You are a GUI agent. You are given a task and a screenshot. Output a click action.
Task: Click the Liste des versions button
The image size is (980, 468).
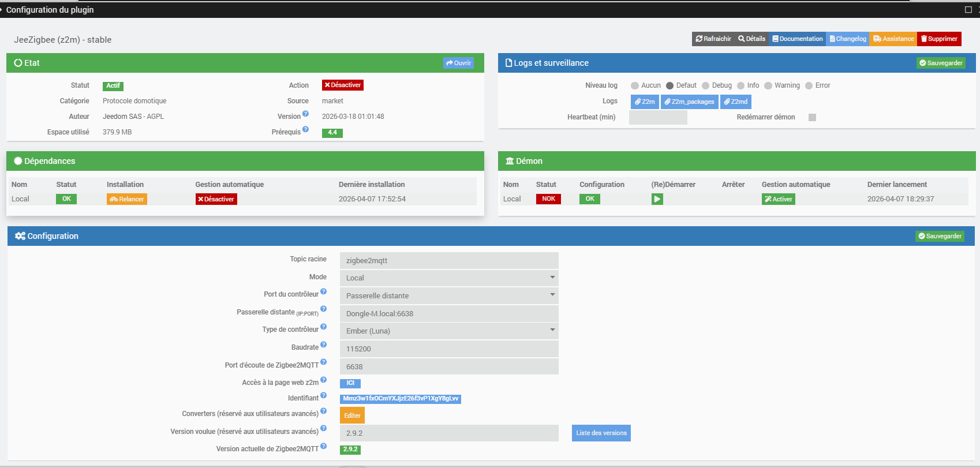[x=601, y=433]
